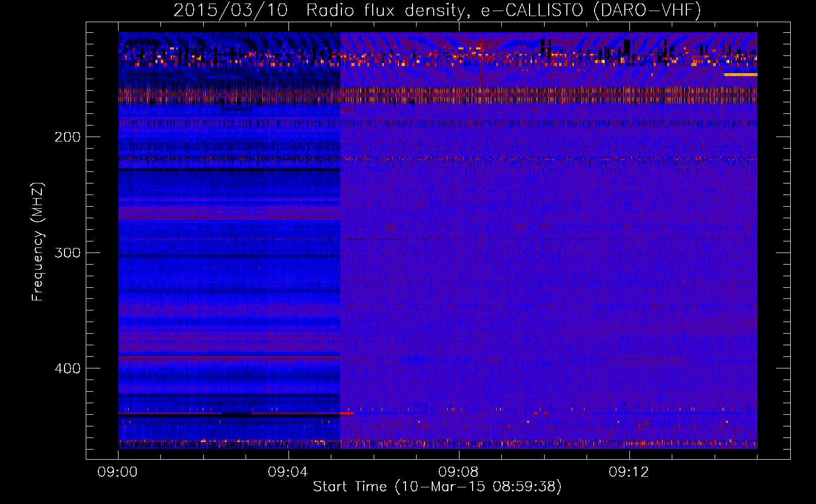Click the 09:04 time tick label
Image resolution: width=816 pixels, height=504 pixels.
[x=288, y=472]
